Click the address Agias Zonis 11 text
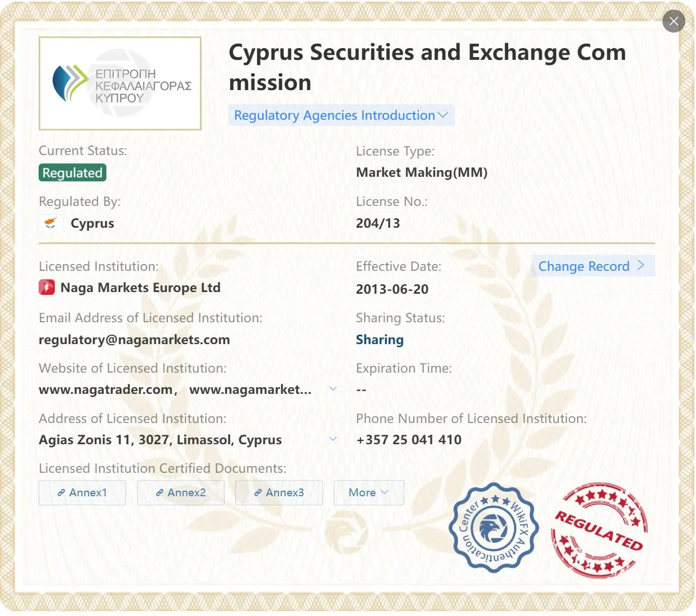The height and width of the screenshot is (616, 696). tap(160, 440)
